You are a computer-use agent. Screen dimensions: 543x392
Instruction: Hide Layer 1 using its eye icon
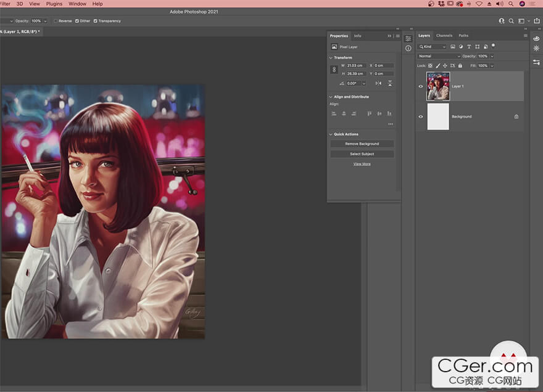[421, 86]
